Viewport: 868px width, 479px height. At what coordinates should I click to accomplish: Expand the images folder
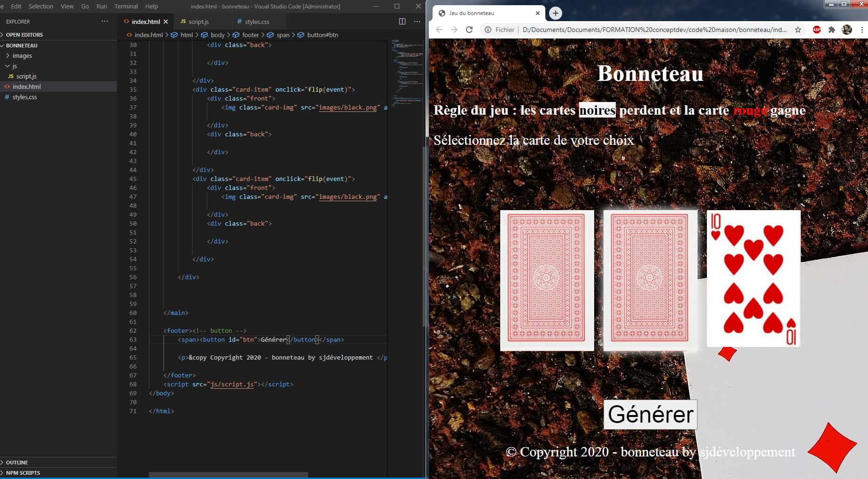[58, 55]
